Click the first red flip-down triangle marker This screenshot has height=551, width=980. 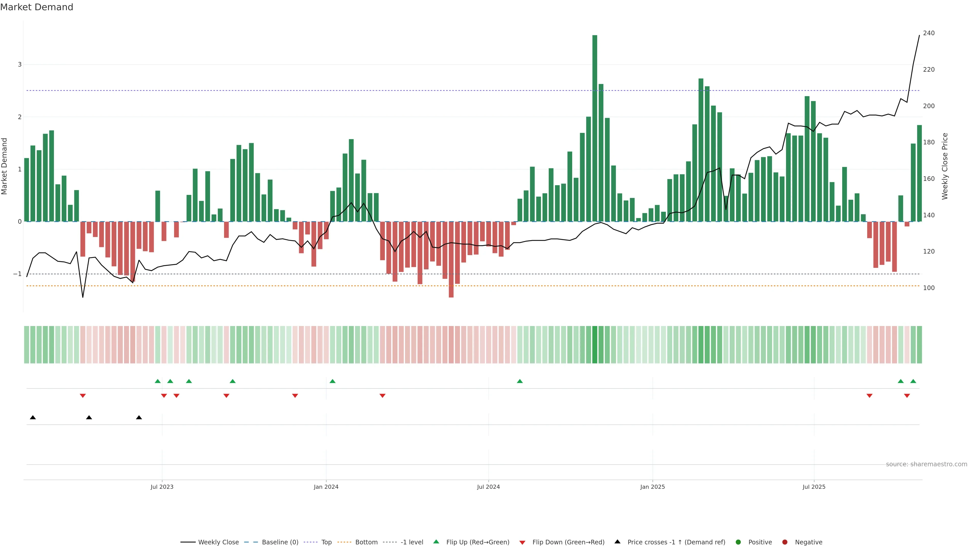(82, 396)
